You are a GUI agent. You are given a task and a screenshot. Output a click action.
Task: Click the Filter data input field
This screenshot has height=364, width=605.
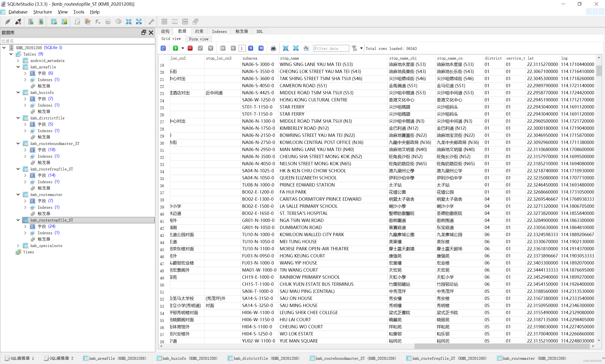coord(331,48)
